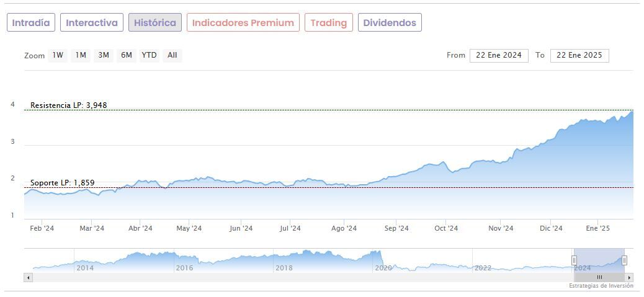Open Indicadores Premium tab

coord(243,23)
